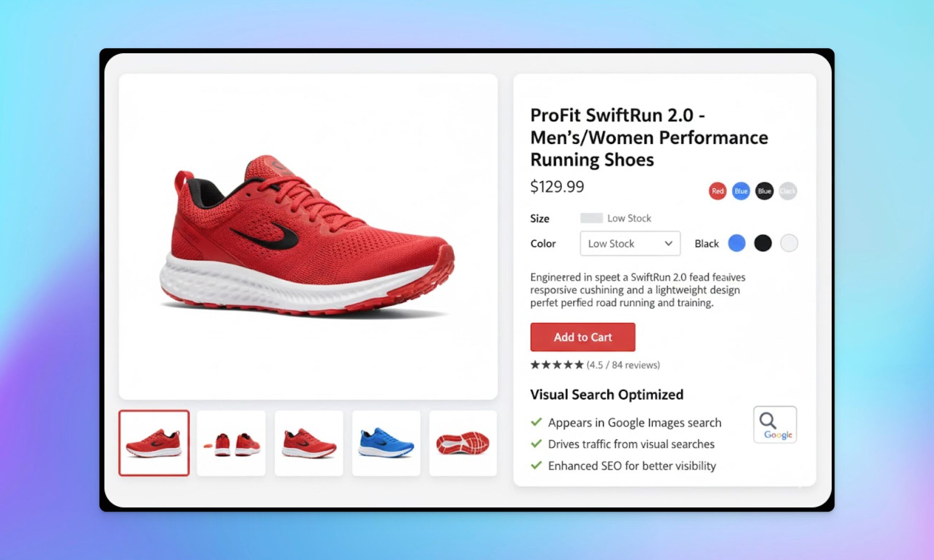Click the gray Size selector box
The width and height of the screenshot is (934, 560).
tap(591, 218)
